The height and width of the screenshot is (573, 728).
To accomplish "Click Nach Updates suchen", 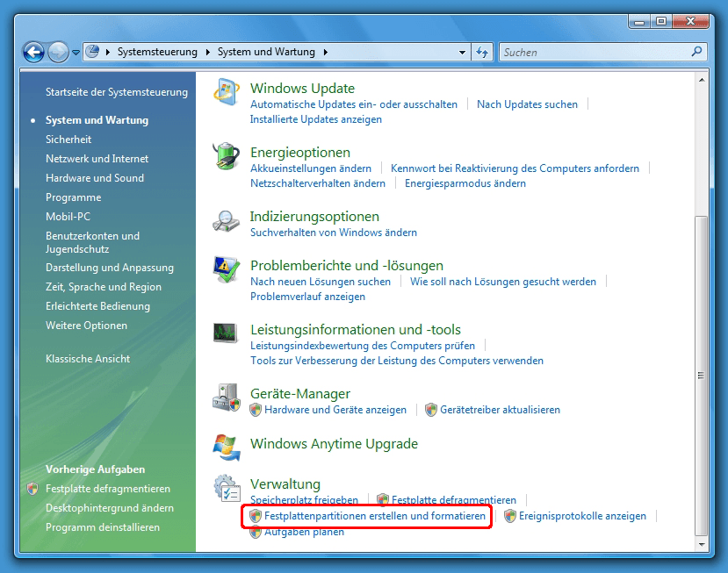I will (x=527, y=104).
